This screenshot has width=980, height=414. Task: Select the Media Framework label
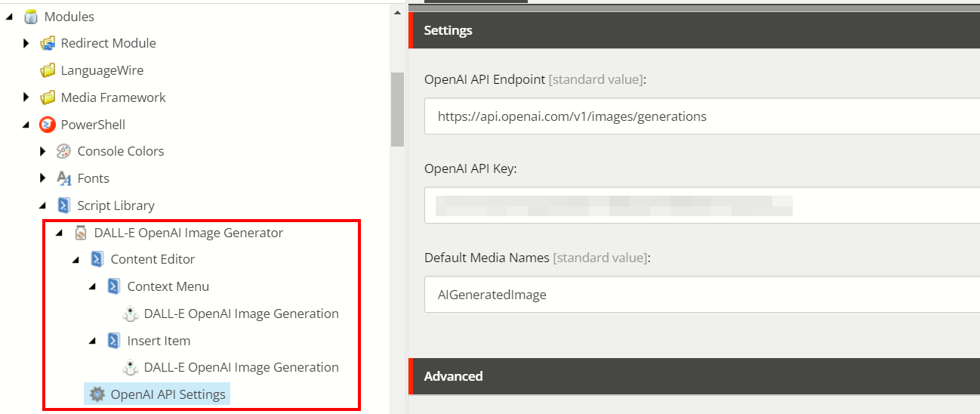[x=113, y=97]
